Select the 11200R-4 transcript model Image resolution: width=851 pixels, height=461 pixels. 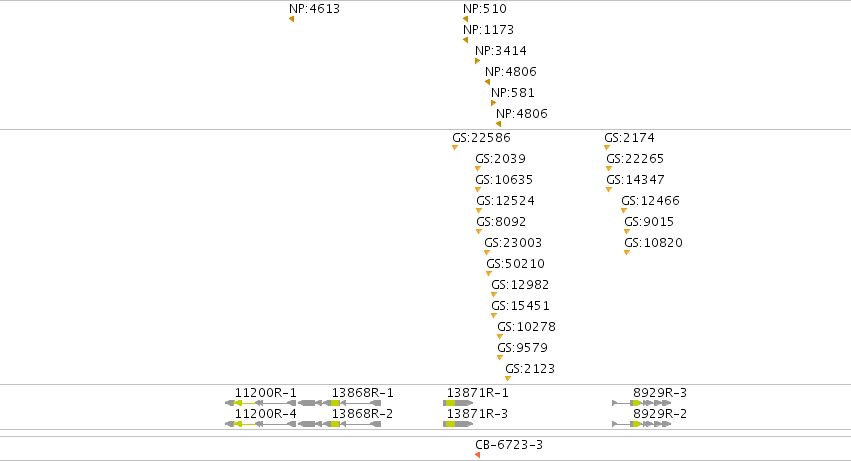coord(261,424)
